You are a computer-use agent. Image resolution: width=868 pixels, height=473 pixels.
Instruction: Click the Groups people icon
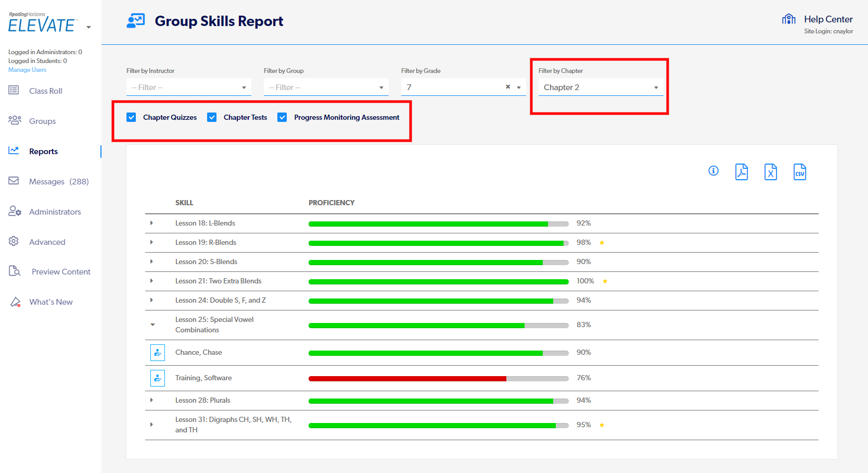click(x=15, y=120)
